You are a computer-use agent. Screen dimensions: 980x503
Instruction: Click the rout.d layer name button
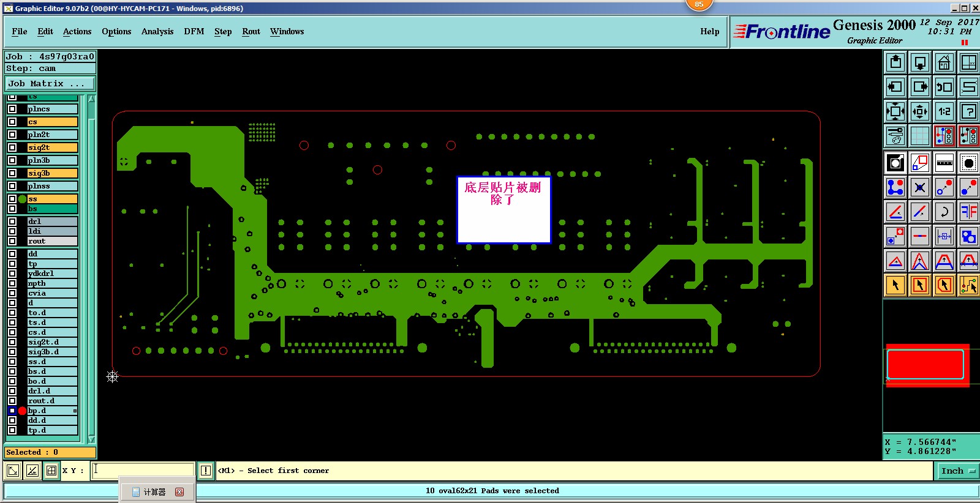click(53, 401)
